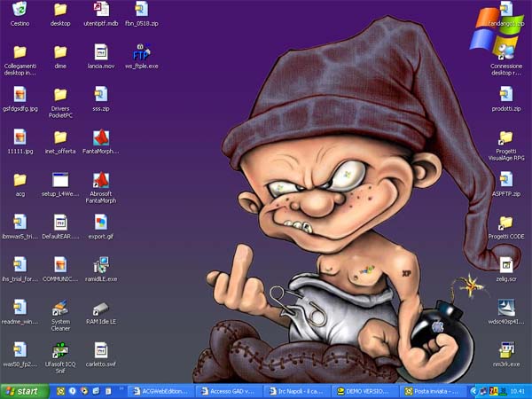Launch ramidlLE.exe installer icon
Viewport: 532px width, 399px height.
(x=101, y=265)
